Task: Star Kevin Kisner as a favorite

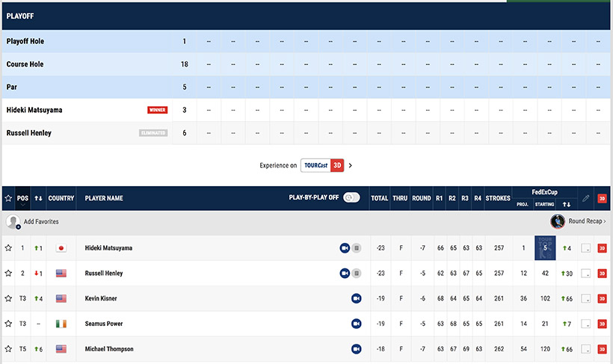Action: [x=9, y=298]
